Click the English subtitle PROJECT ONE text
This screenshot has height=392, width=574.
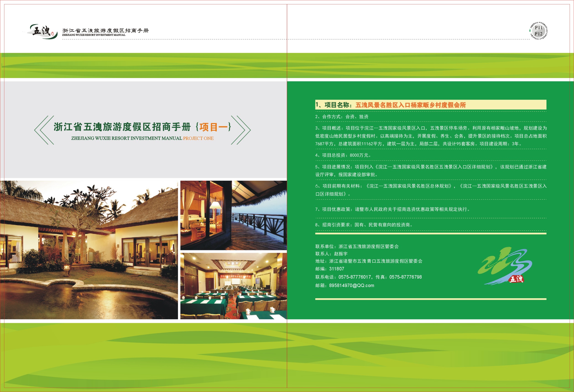coord(198,138)
